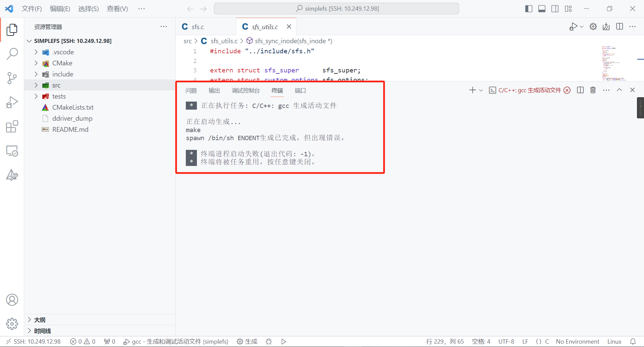Open the Extensions view

point(12,127)
